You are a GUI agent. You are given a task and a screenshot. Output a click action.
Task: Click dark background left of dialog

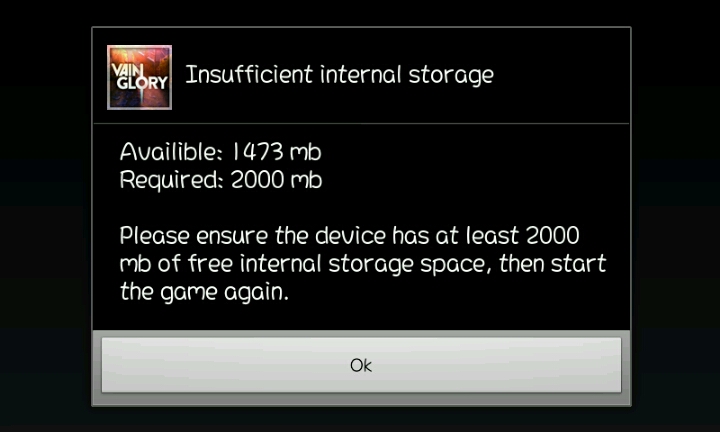tap(45, 216)
